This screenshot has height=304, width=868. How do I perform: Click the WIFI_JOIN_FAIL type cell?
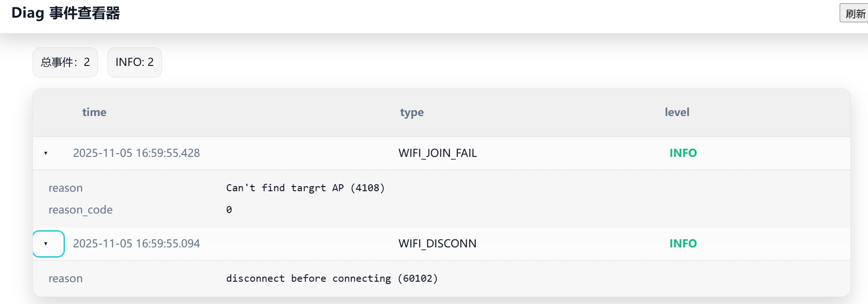(437, 153)
